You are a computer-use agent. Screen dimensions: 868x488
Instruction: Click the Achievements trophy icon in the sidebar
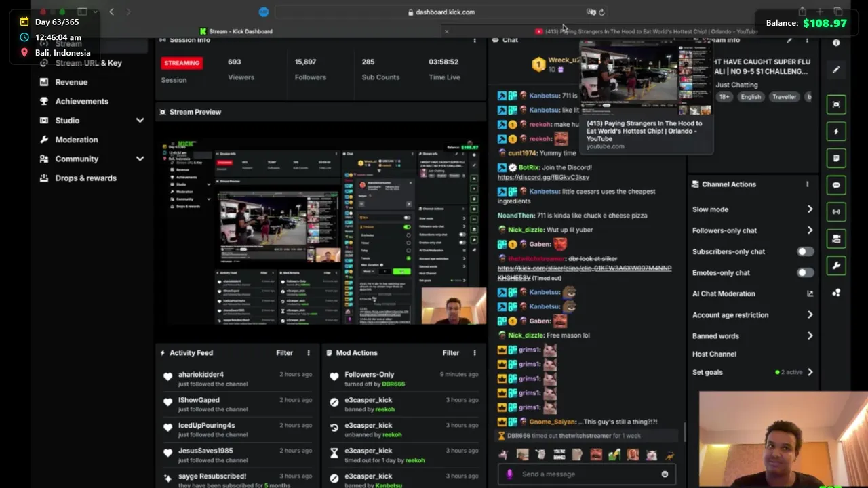coord(44,101)
